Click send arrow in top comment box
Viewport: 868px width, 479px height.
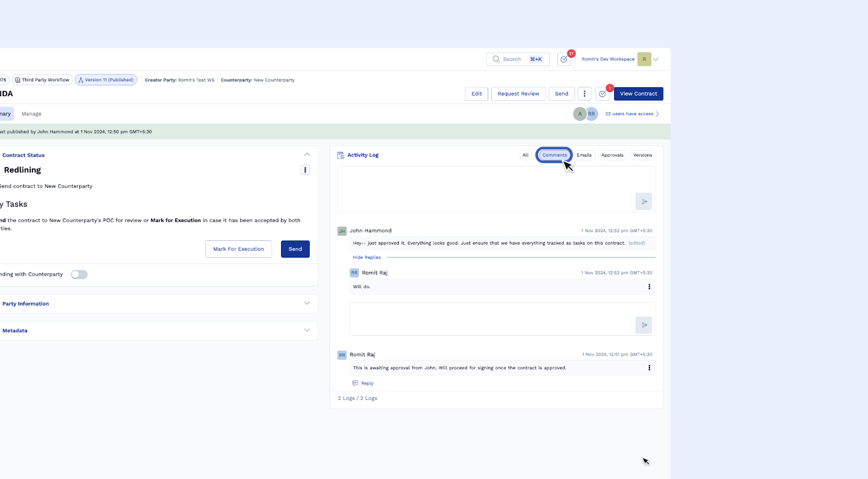[644, 202]
